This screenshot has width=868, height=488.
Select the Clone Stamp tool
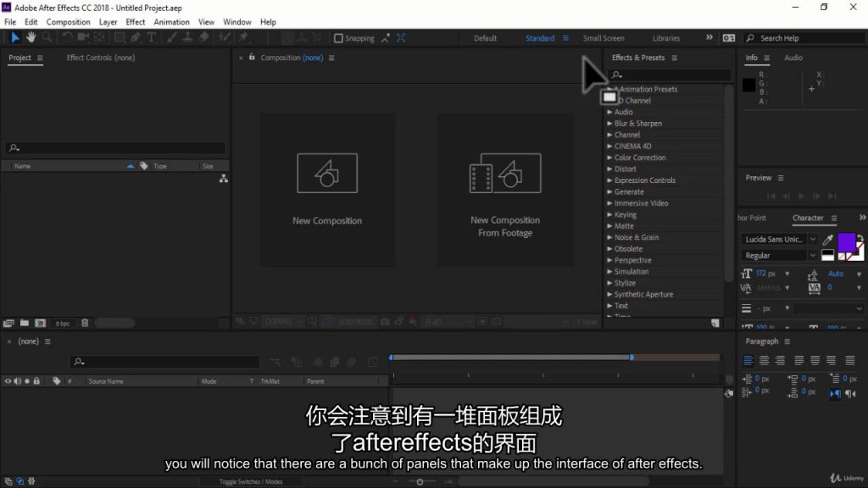click(188, 37)
